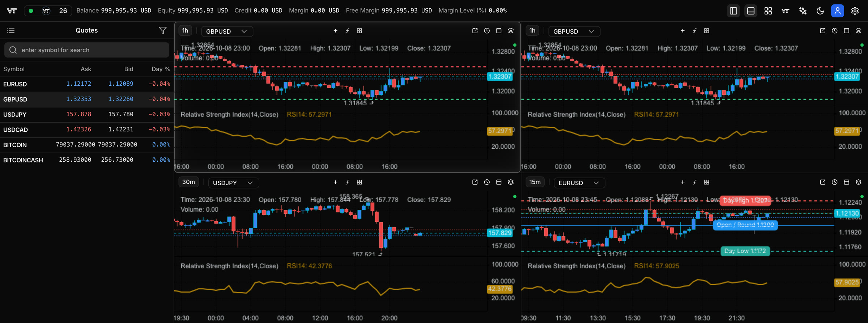Click plus icon on EURUSD chart toolbar

tap(682, 182)
